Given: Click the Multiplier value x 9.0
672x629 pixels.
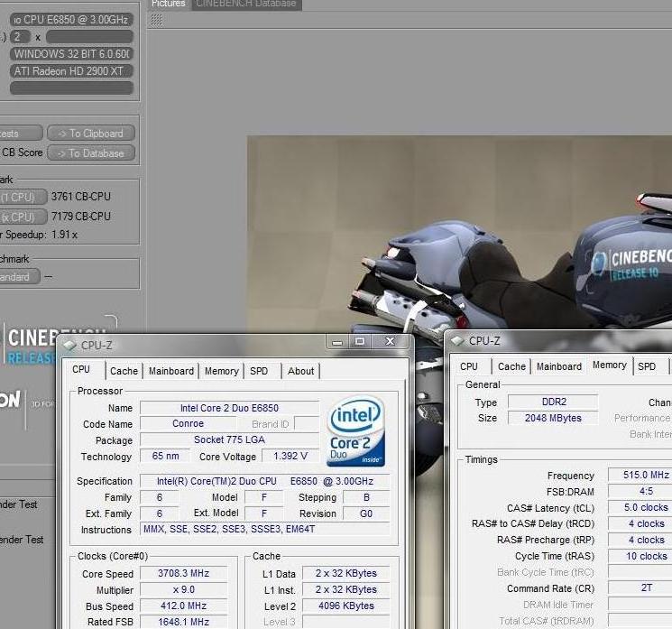Looking at the screenshot, I should [x=183, y=590].
